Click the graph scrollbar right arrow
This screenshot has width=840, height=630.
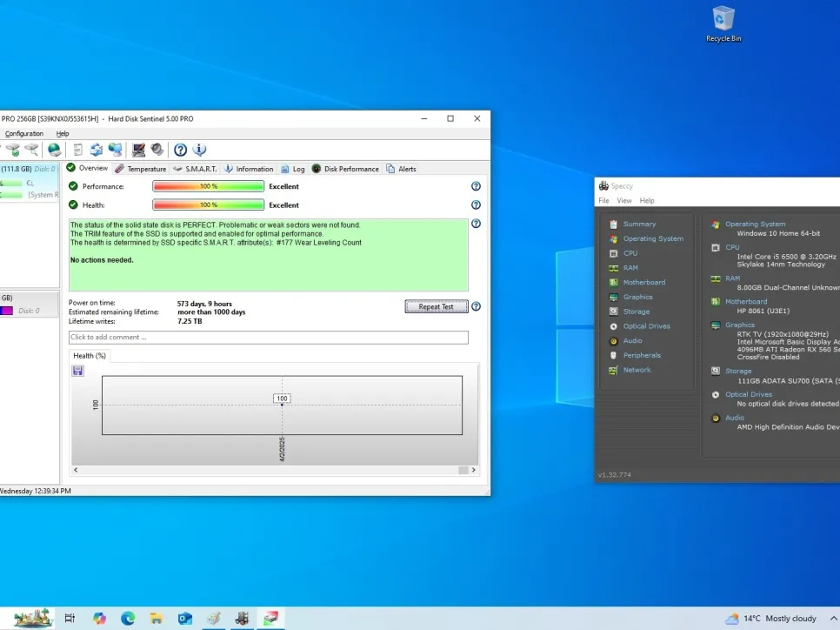[474, 470]
